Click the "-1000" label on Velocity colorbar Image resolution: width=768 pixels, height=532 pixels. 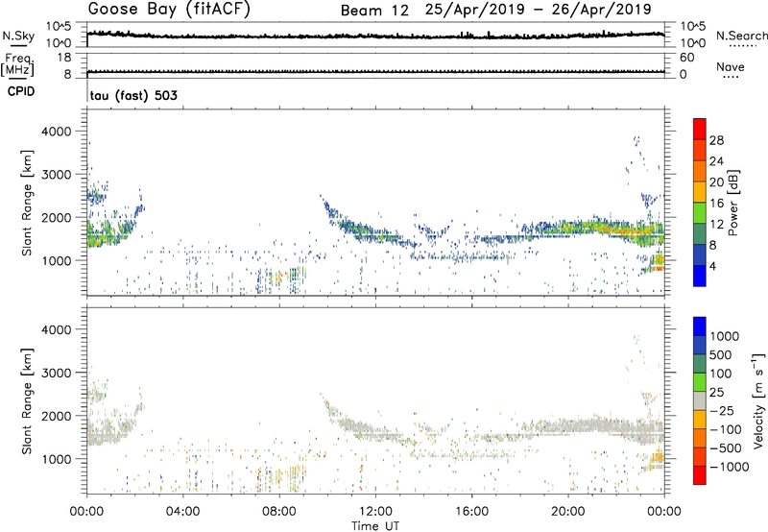[730, 467]
